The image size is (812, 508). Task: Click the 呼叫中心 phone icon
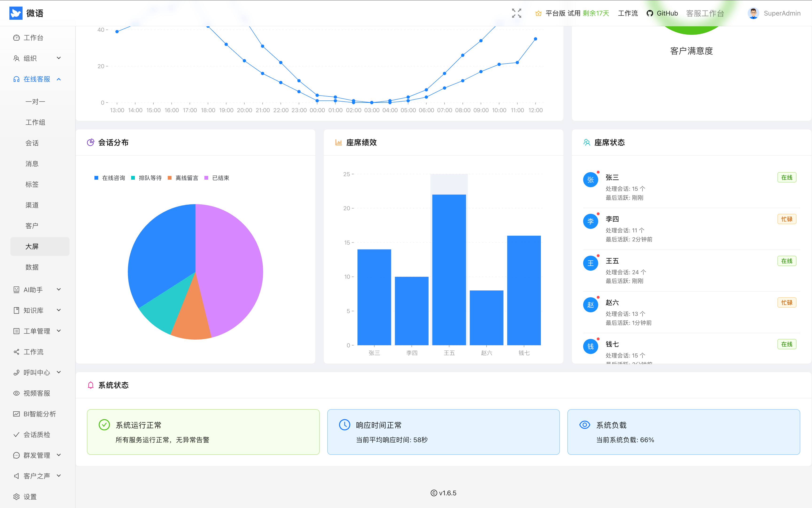(x=16, y=373)
